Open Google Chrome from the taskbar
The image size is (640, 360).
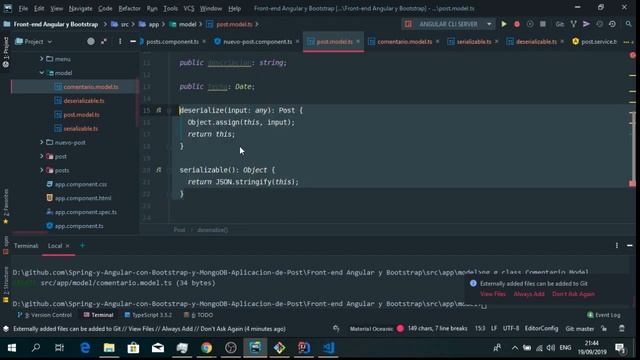point(207,348)
